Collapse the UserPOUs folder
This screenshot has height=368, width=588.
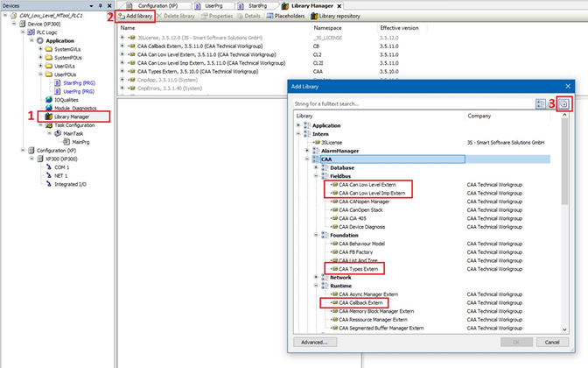[x=41, y=74]
